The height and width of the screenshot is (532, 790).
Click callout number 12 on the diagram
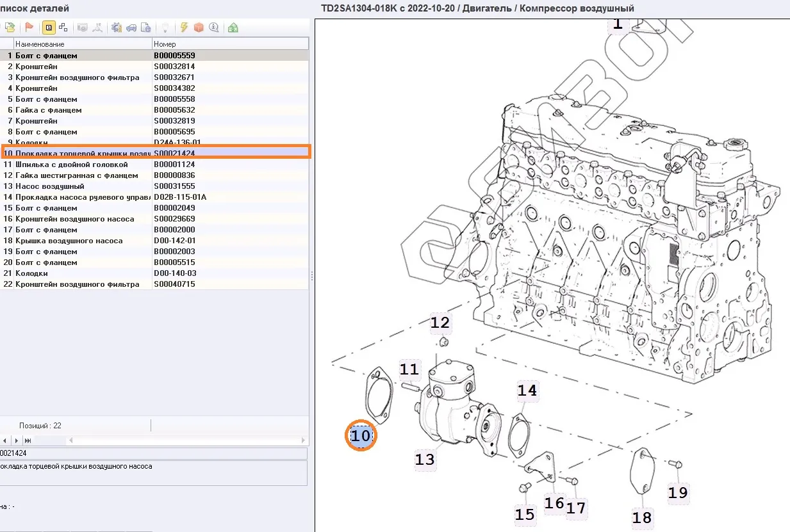coord(440,323)
